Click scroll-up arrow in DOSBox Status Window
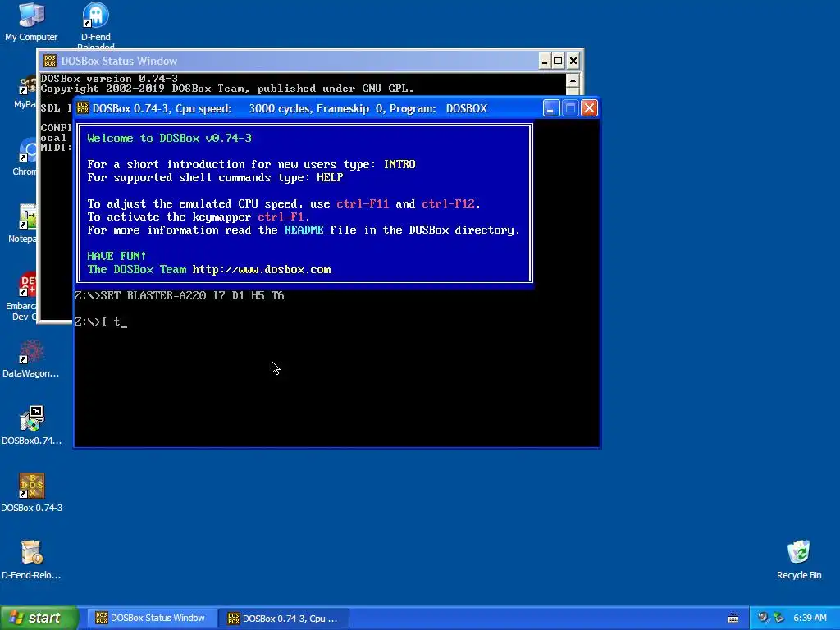 click(573, 81)
